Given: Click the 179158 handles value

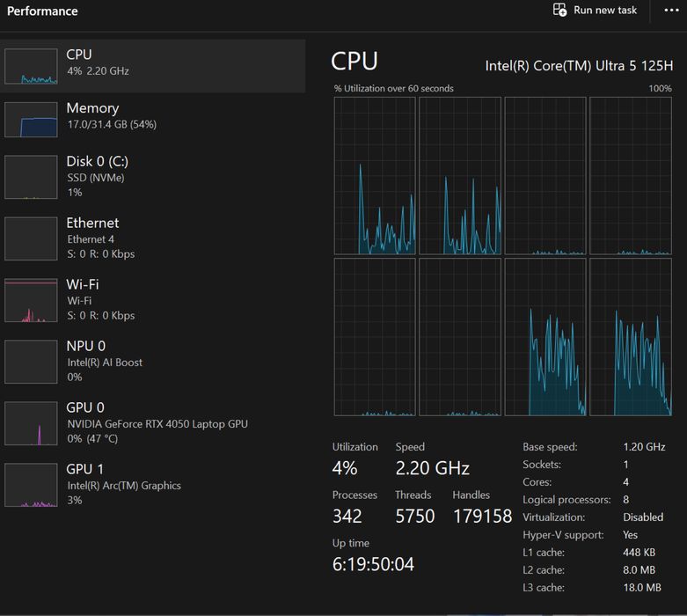Looking at the screenshot, I should coord(482,516).
